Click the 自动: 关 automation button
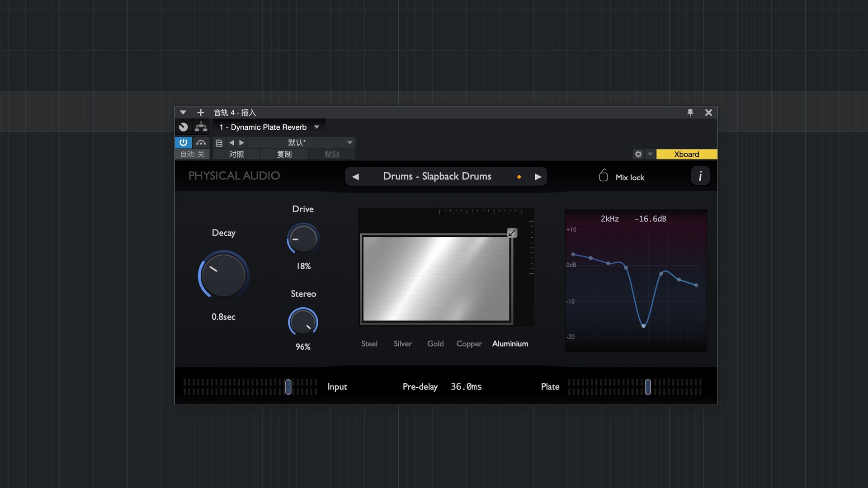868x488 pixels. click(x=192, y=155)
